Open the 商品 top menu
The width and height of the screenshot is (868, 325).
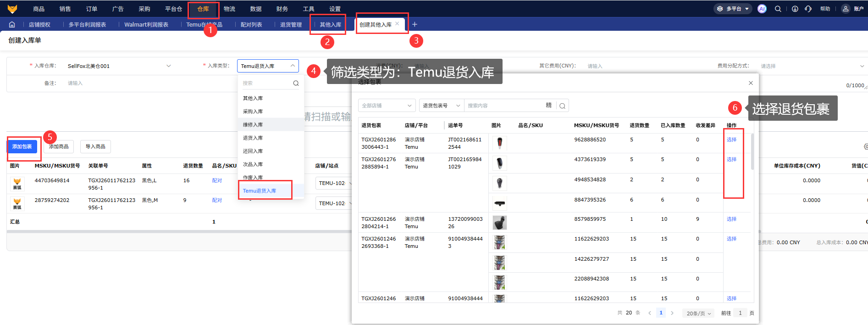point(39,9)
